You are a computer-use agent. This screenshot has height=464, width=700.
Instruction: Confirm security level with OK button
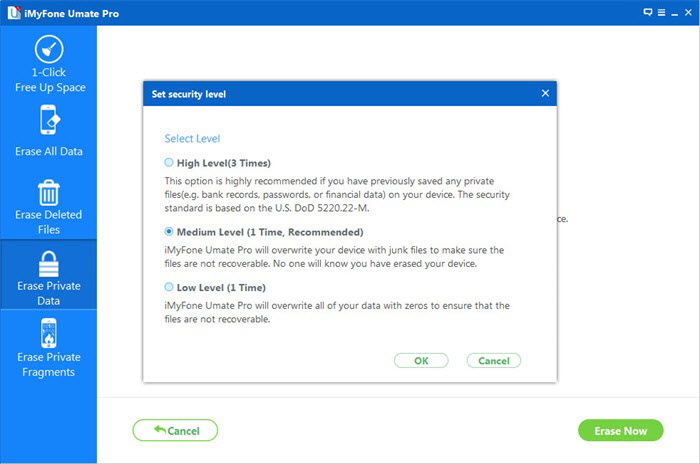(x=421, y=360)
